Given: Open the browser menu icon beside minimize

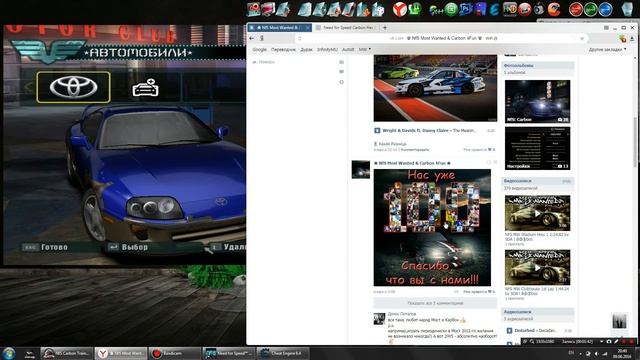Looking at the screenshot, I should [606, 27].
